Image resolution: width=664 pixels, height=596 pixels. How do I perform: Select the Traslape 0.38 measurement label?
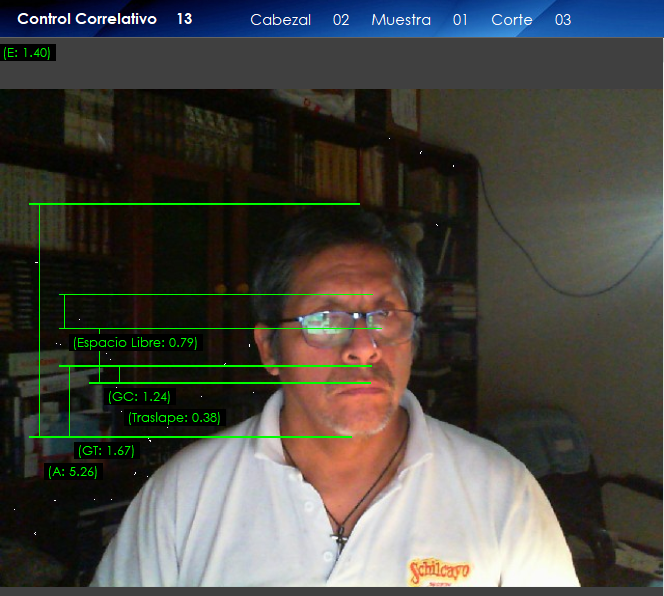click(174, 417)
